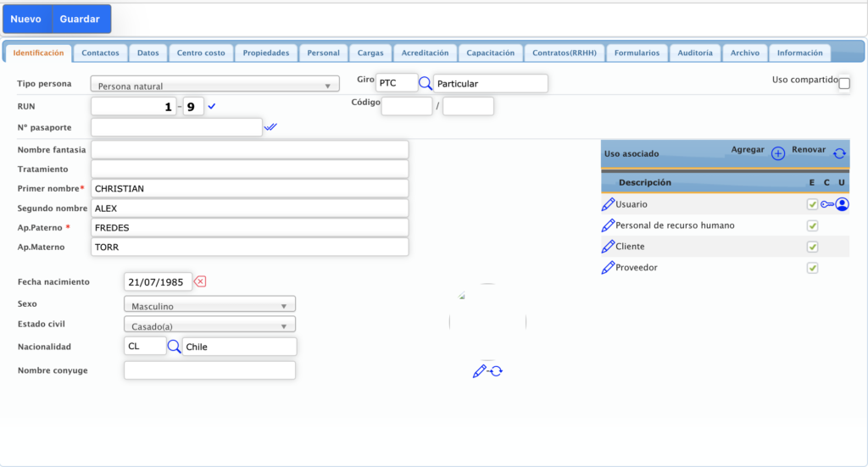Open the Sexo dropdown

(x=210, y=303)
